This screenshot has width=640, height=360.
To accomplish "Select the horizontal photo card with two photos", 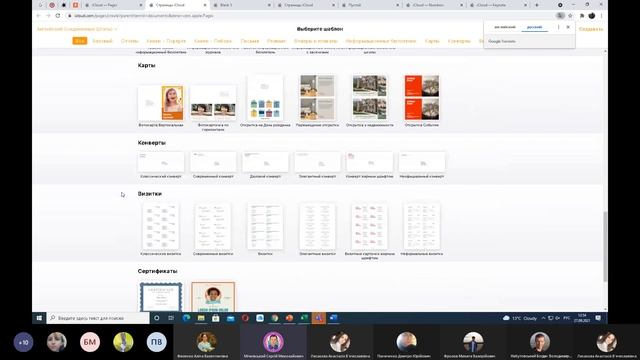I will coord(213,103).
